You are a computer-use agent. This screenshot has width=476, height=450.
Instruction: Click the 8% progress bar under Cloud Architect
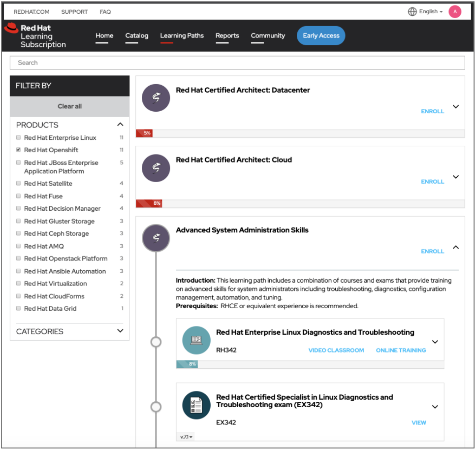[x=150, y=203]
